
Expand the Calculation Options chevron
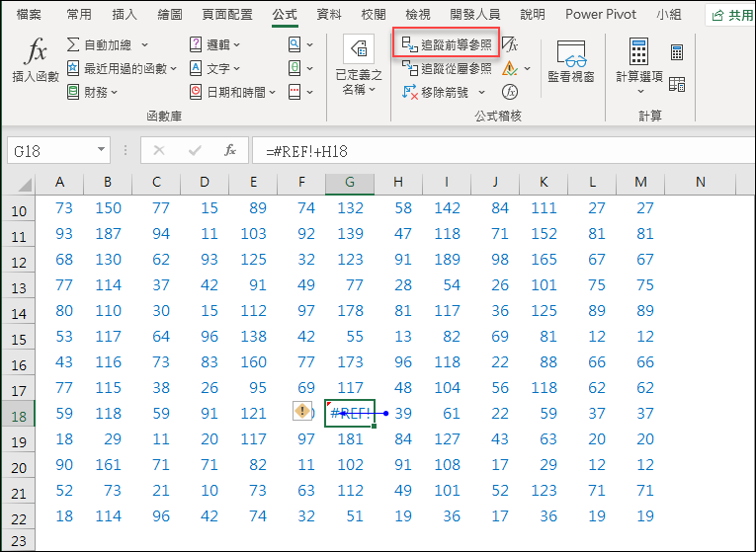(640, 92)
